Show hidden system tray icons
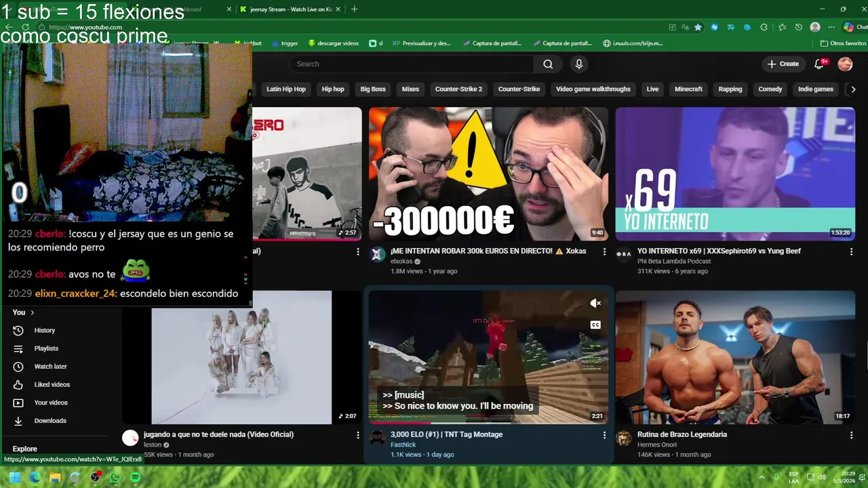This screenshot has height=488, width=868. [x=762, y=477]
